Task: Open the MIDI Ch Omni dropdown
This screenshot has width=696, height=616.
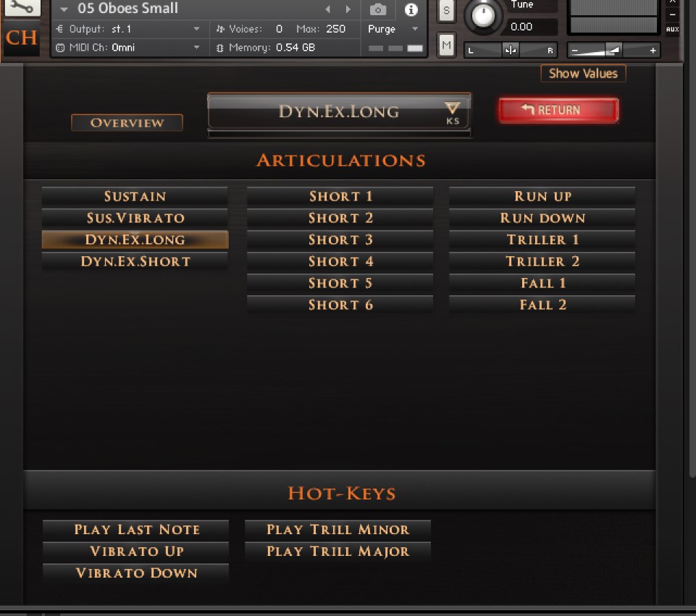Action: coord(196,48)
